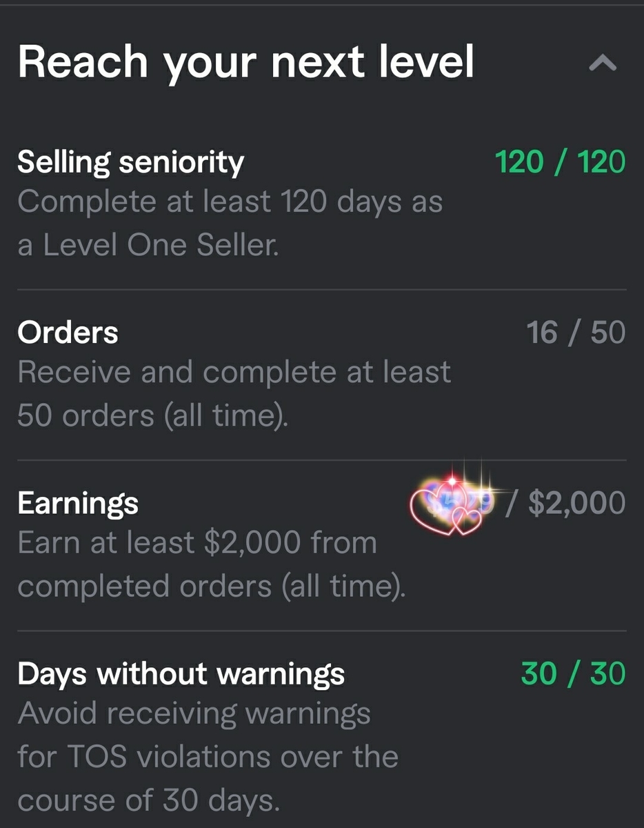Tap the TOS violations description text
Viewport: 644px width, 828px height.
208,757
